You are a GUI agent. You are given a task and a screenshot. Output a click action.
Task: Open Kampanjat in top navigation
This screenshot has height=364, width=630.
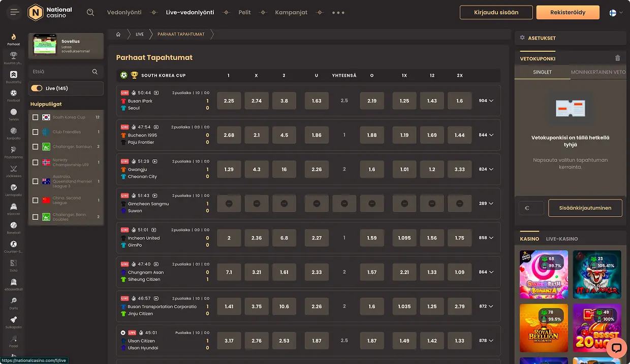[x=291, y=12]
